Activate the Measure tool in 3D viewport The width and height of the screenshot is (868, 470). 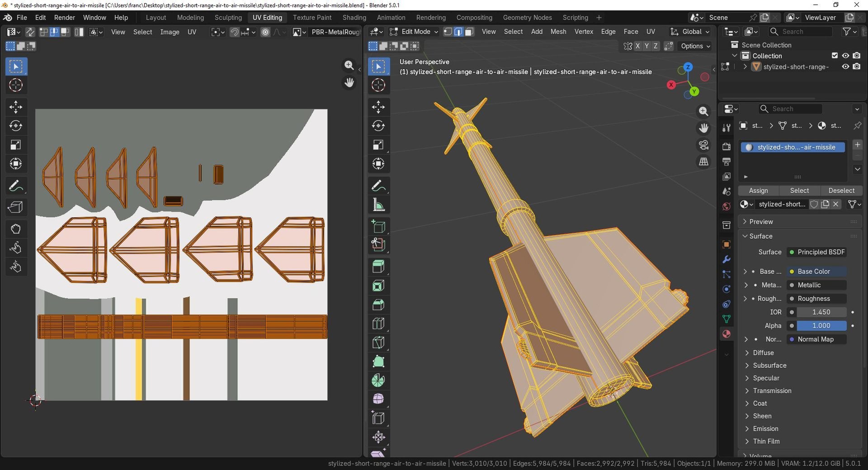click(x=378, y=205)
